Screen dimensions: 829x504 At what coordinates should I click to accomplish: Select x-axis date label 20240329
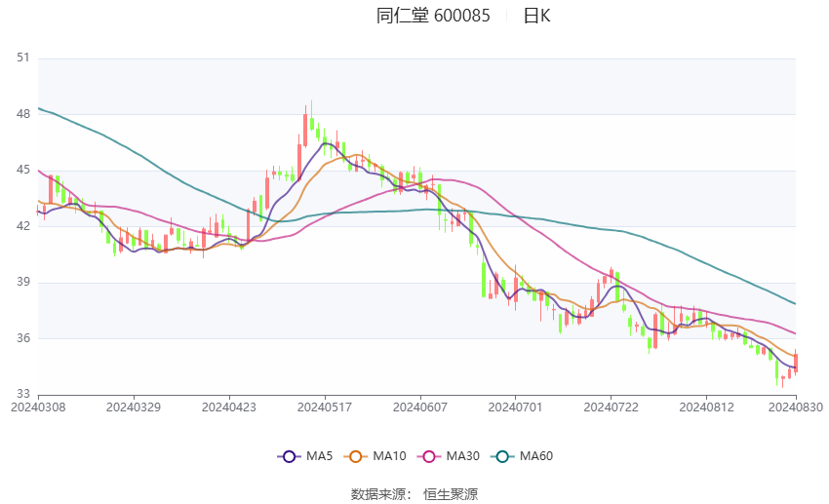pos(134,407)
